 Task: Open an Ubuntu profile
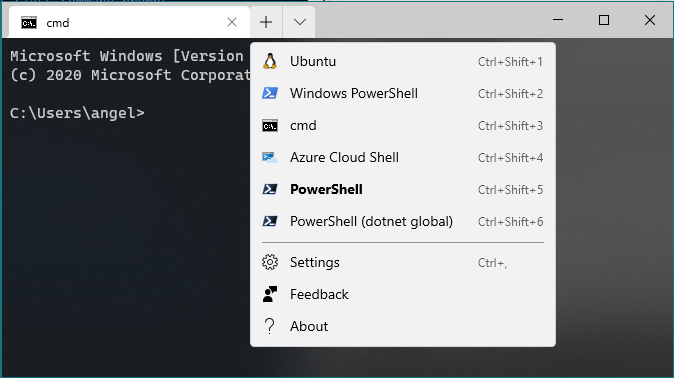(x=403, y=61)
